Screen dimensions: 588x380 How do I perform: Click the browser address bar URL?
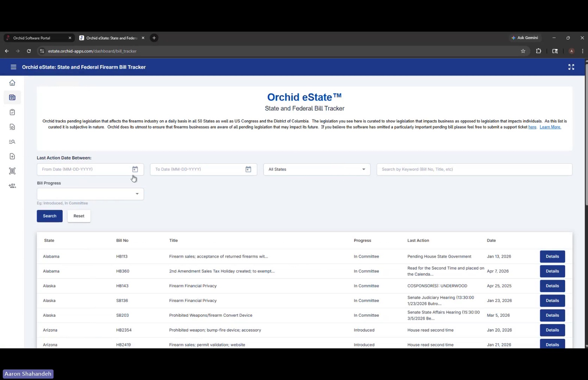pyautogui.click(x=92, y=51)
